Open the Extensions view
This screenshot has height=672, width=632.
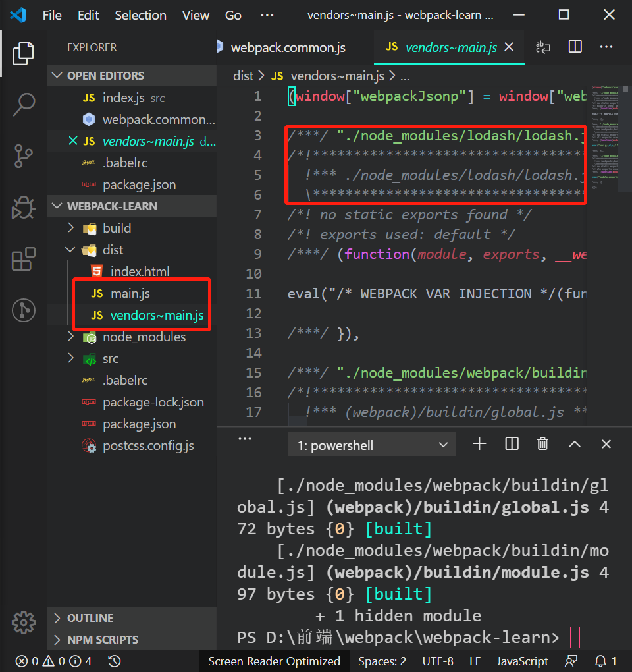click(23, 259)
